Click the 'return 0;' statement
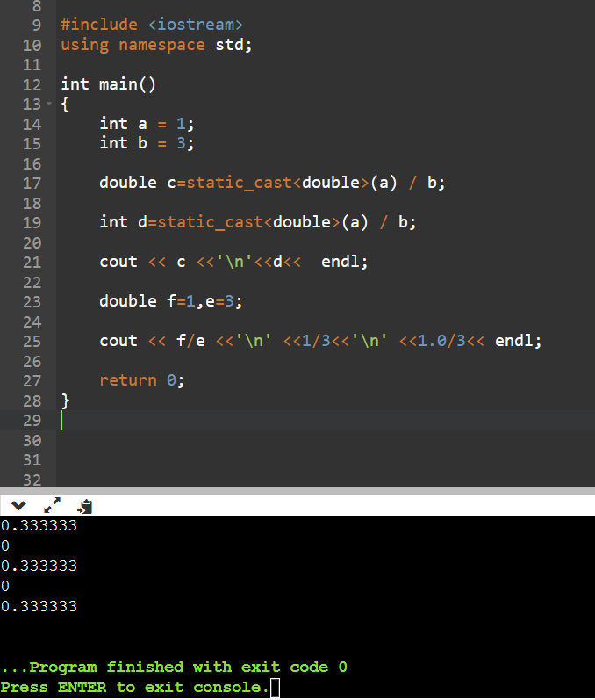The width and height of the screenshot is (595, 700). point(141,380)
